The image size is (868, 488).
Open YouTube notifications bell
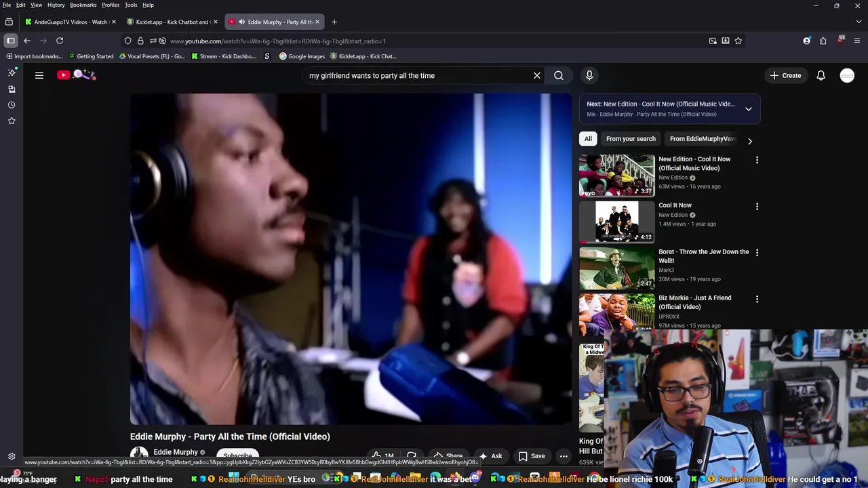(x=821, y=75)
